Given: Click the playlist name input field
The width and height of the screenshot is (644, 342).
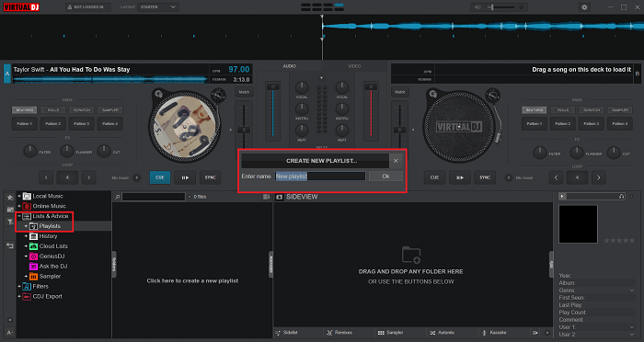Looking at the screenshot, I should (320, 177).
